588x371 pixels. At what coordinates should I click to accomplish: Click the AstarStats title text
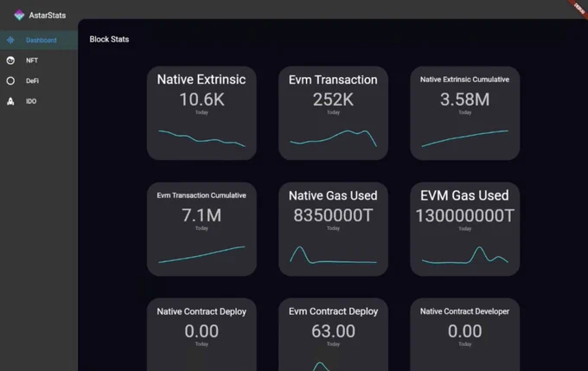tap(48, 16)
